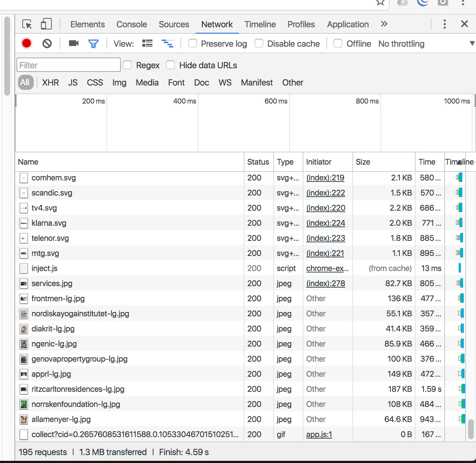476x463 pixels.
Task: Open the Profiles tab
Action: (x=301, y=24)
